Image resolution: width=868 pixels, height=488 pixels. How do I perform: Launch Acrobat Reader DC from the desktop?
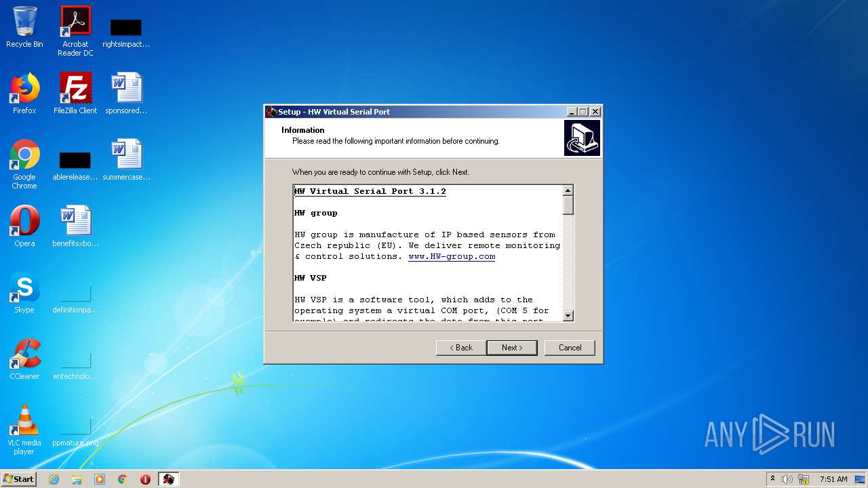[x=75, y=31]
